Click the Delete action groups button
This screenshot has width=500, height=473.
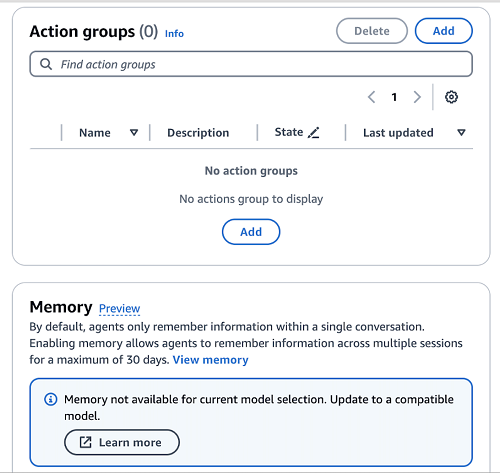click(372, 31)
